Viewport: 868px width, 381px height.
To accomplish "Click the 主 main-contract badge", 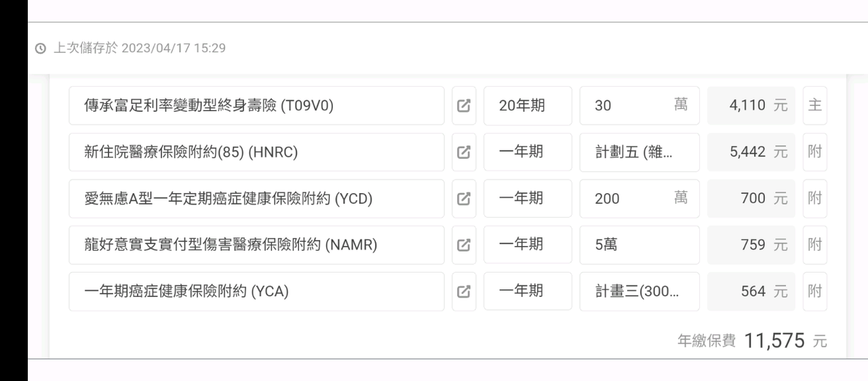I will click(814, 106).
